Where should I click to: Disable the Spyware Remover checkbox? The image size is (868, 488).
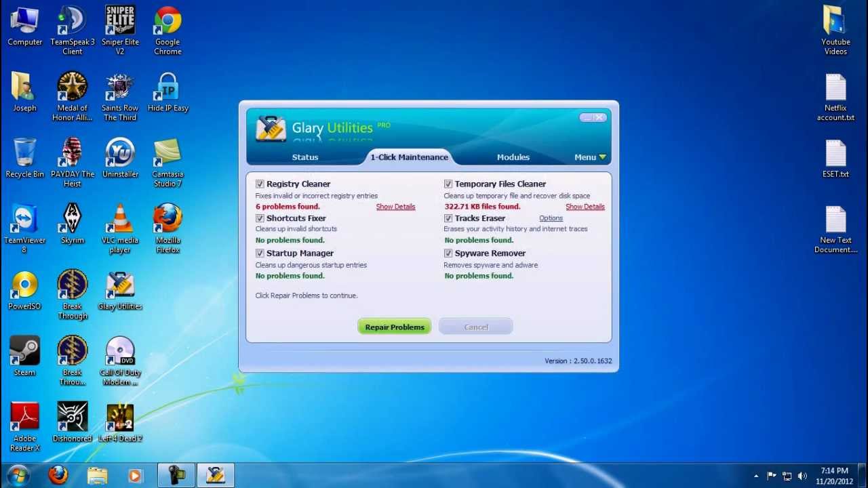click(x=448, y=253)
